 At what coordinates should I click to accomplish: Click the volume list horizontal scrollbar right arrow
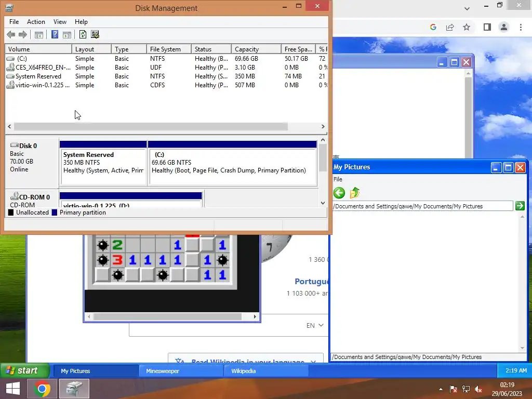[323, 127]
